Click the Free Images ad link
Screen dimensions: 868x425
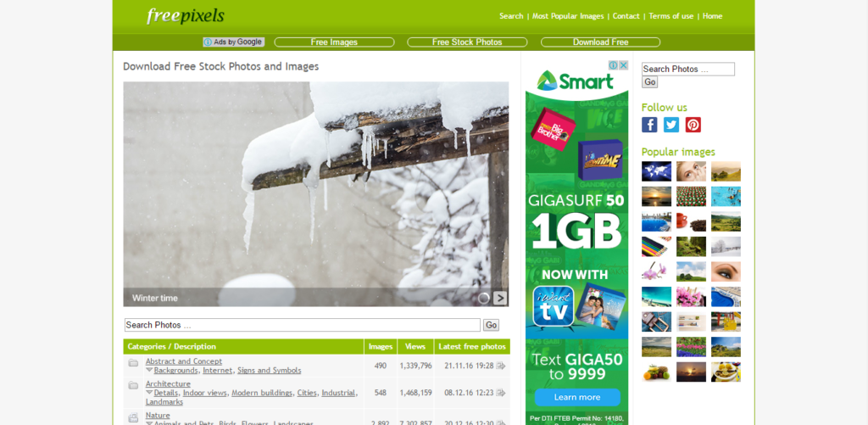point(334,42)
